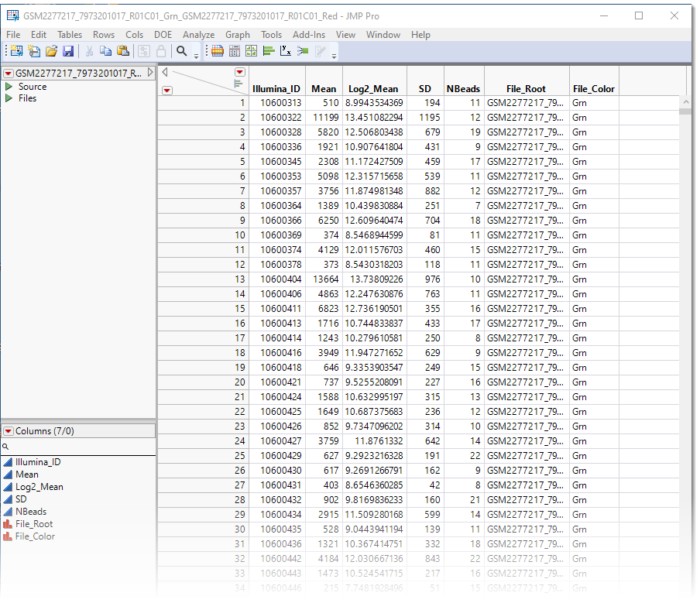The height and width of the screenshot is (603, 700).
Task: Open search with the magnifying glass icon
Action: click(182, 51)
